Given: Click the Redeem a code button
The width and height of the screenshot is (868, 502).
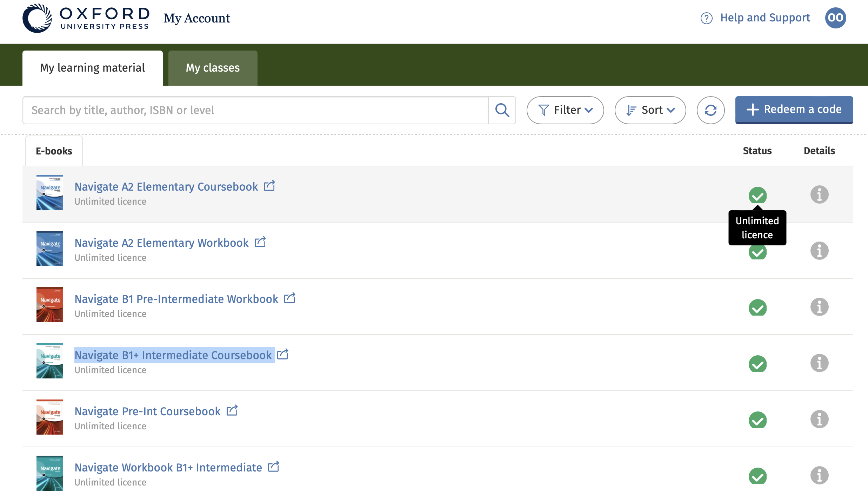Looking at the screenshot, I should coord(794,110).
